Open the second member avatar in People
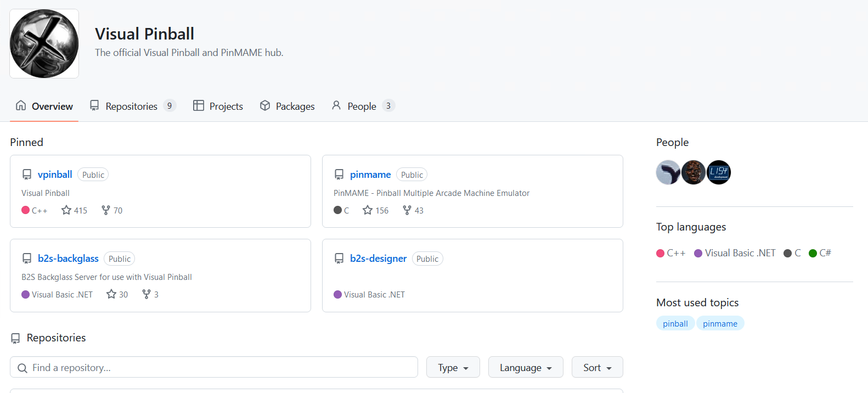The height and width of the screenshot is (393, 868). point(694,172)
